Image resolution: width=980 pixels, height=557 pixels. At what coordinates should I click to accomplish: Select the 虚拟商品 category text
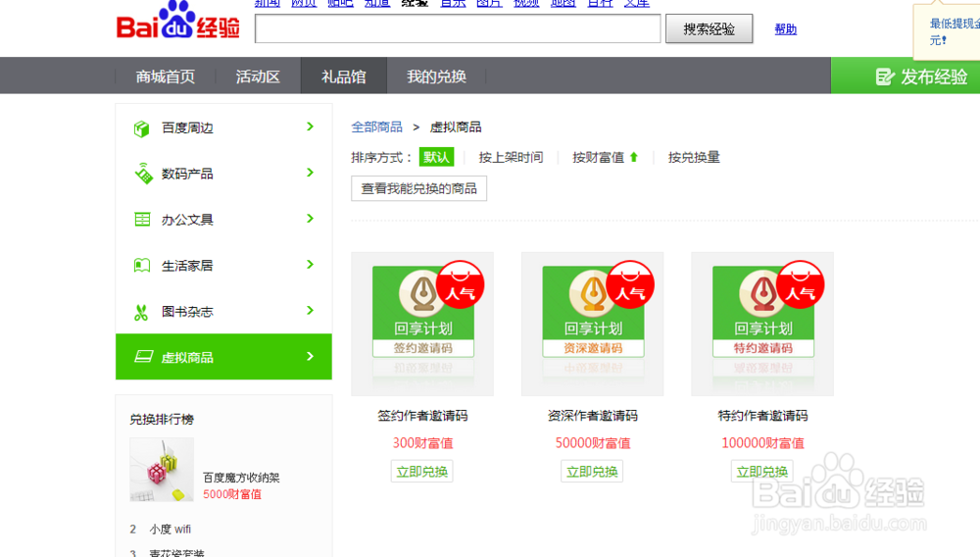pos(187,358)
